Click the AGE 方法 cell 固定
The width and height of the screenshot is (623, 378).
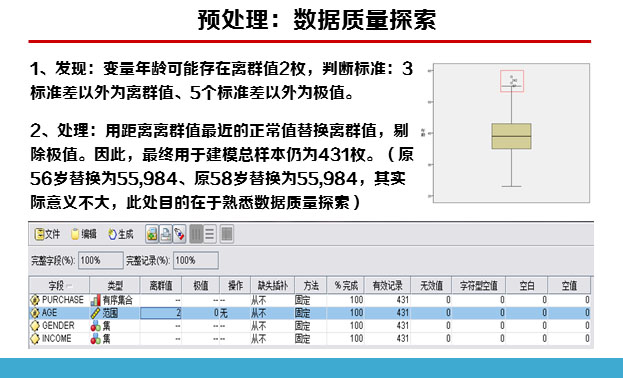point(302,313)
